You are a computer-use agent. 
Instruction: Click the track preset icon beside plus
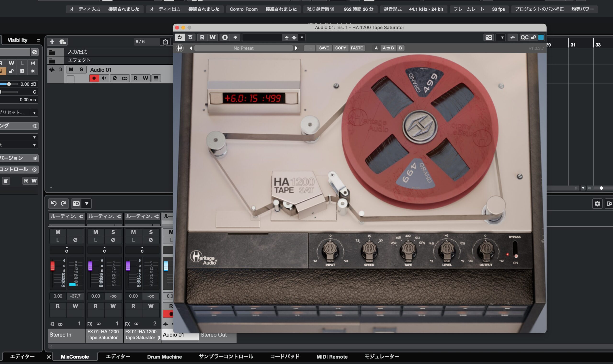62,42
